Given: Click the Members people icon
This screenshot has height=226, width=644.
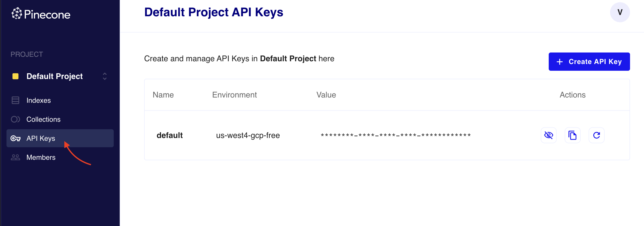Looking at the screenshot, I should pyautogui.click(x=15, y=157).
